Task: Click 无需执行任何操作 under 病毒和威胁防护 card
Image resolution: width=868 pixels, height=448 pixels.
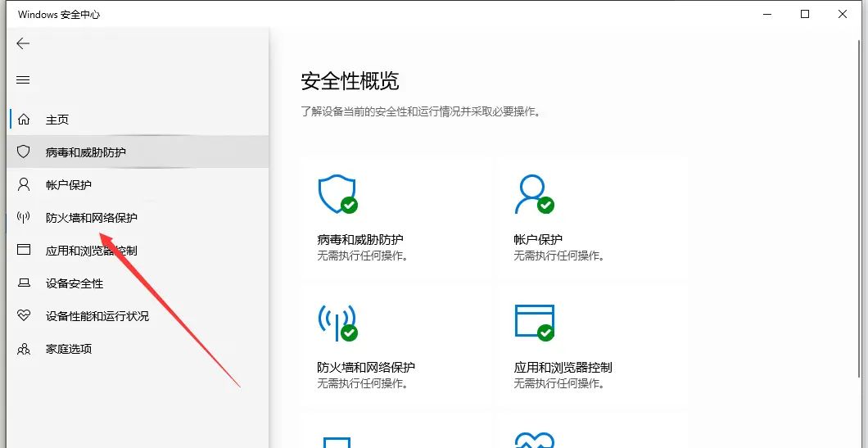Action: (362, 256)
